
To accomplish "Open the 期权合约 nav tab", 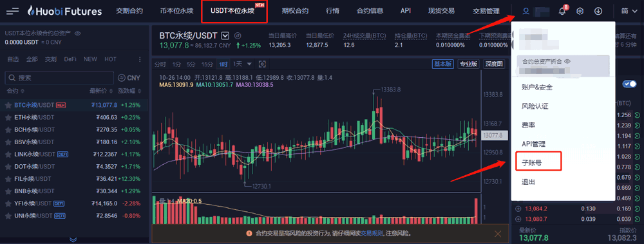I will [295, 11].
